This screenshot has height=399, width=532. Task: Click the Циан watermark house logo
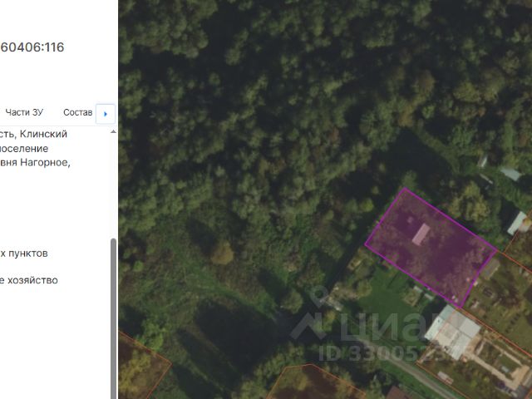click(x=308, y=327)
